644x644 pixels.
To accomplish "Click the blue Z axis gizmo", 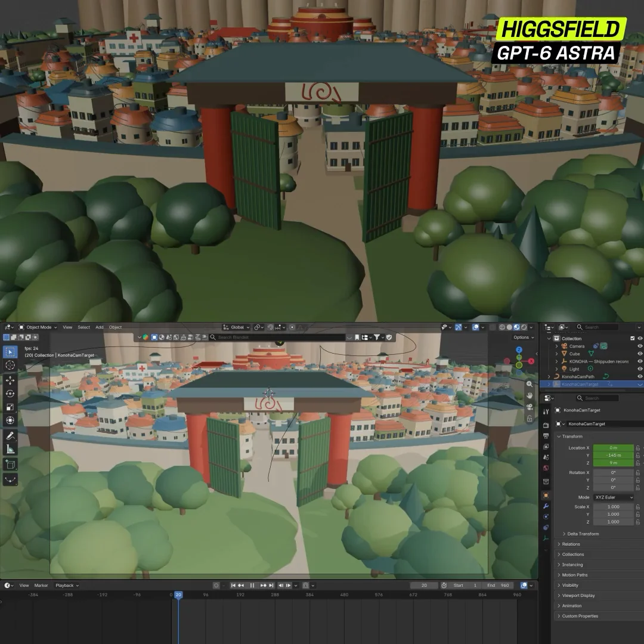I will point(519,350).
